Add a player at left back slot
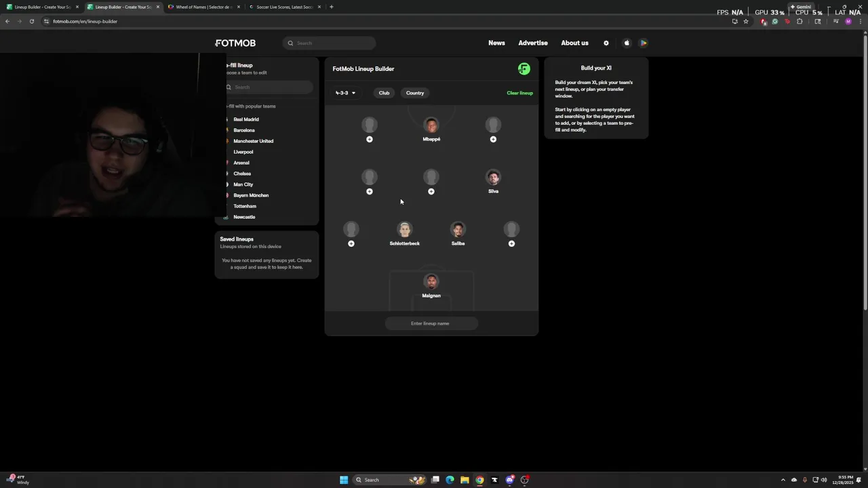The height and width of the screenshot is (488, 868). pyautogui.click(x=351, y=243)
